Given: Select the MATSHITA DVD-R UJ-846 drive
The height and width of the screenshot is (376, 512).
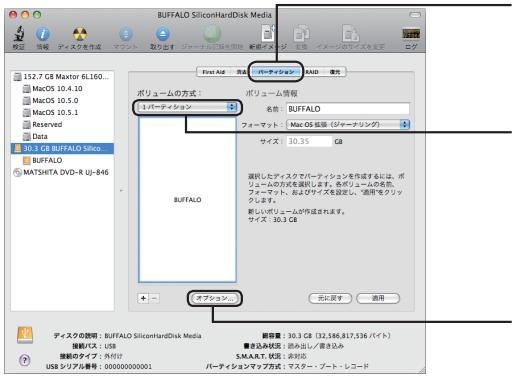Looking at the screenshot, I should click(x=62, y=172).
